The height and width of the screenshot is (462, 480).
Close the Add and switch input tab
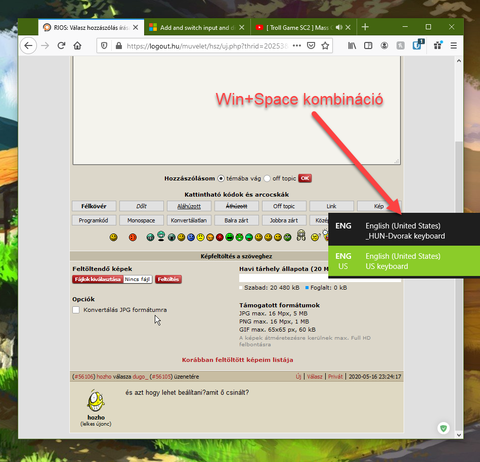pos(242,27)
